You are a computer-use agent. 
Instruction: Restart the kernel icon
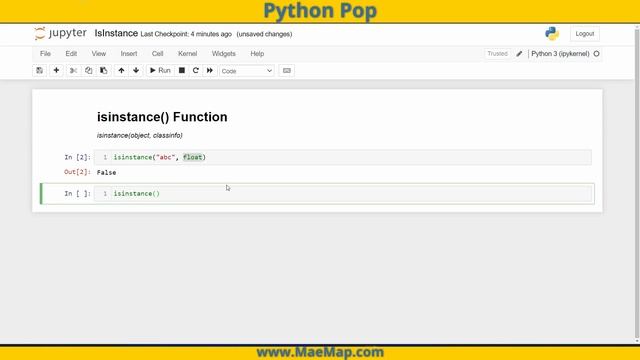[196, 71]
